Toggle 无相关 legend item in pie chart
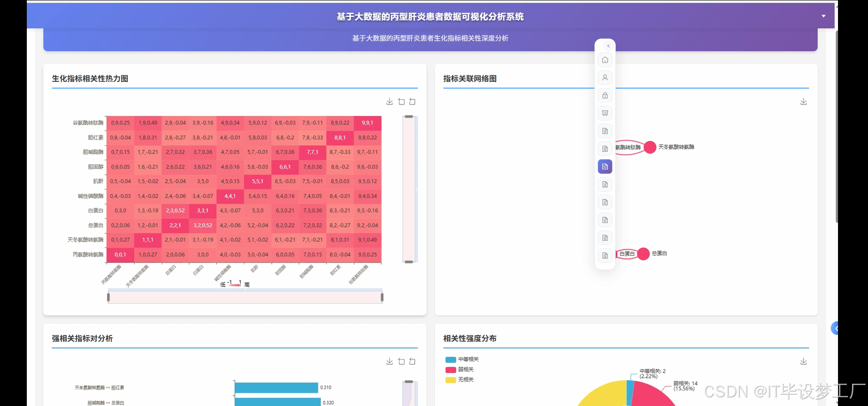This screenshot has width=868, height=406. [x=459, y=380]
